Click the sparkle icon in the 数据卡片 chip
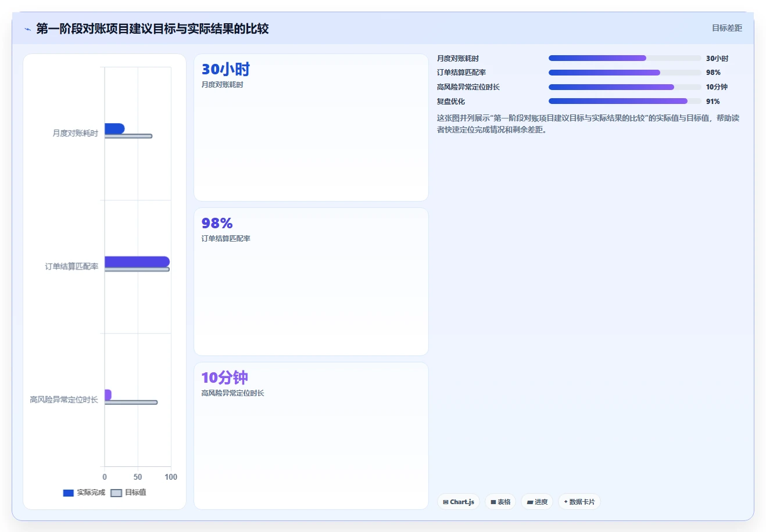The width and height of the screenshot is (766, 532). click(x=566, y=502)
